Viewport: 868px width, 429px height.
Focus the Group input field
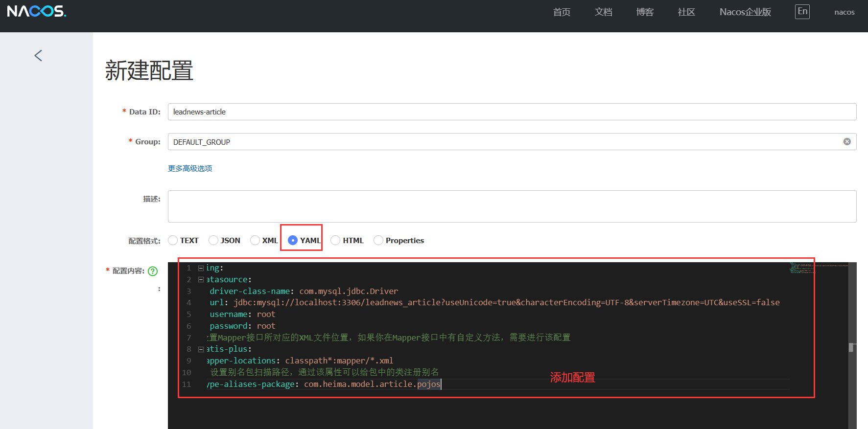[512, 142]
